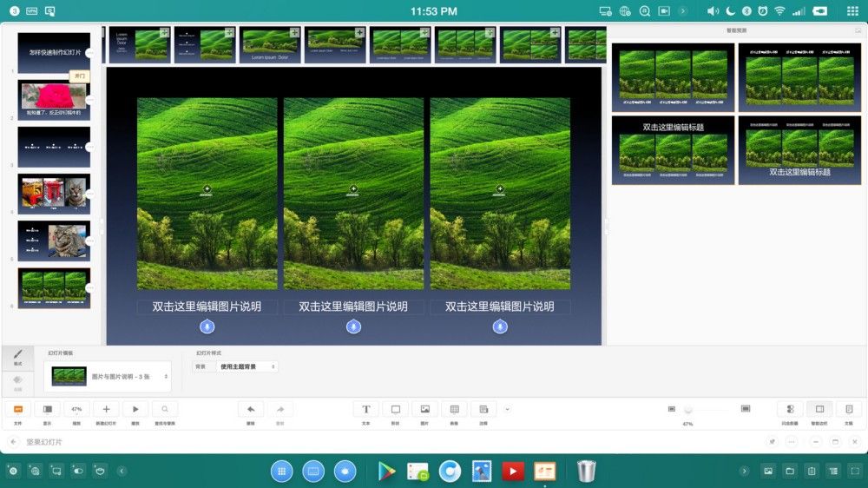This screenshot has height=488, width=868.
Task: Open the 47% zoom level dropdown
Action: pyautogui.click(x=76, y=409)
